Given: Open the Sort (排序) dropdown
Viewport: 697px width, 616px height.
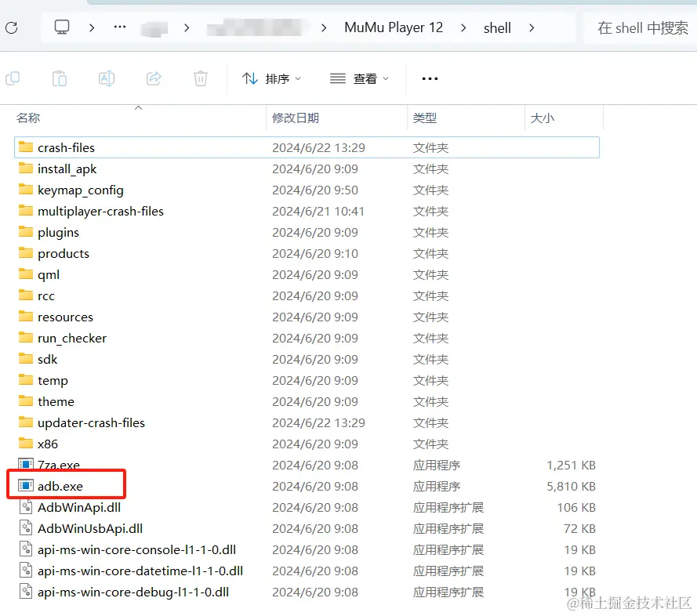Looking at the screenshot, I should click(x=271, y=78).
